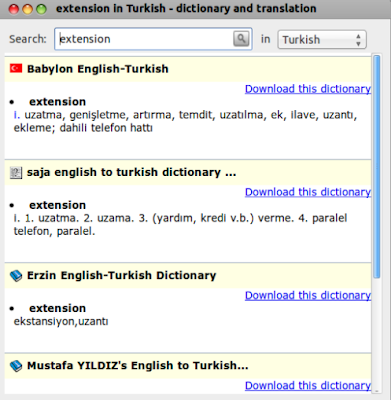Download Mustafa YILDIZ's English to Turkish dictionary

[x=308, y=385]
